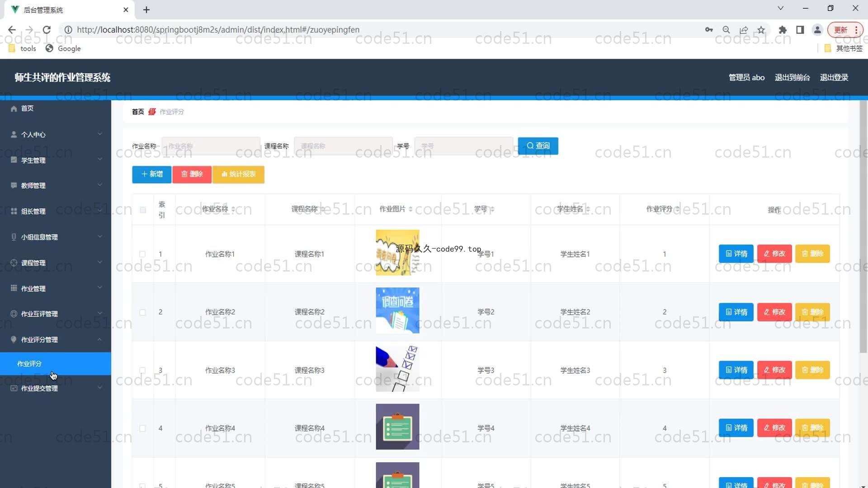Open a new browser tab with plus icon

click(x=146, y=9)
